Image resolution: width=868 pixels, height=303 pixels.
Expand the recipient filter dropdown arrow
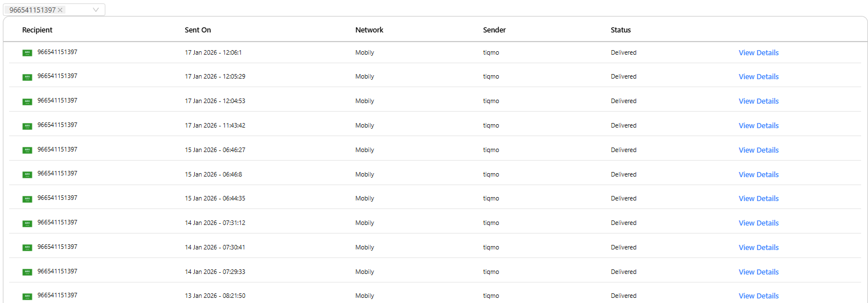(x=96, y=10)
